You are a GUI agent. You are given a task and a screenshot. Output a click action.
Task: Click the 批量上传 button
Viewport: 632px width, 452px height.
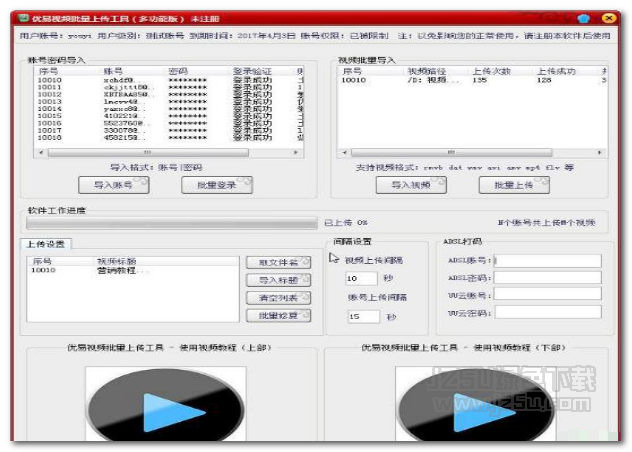(514, 185)
